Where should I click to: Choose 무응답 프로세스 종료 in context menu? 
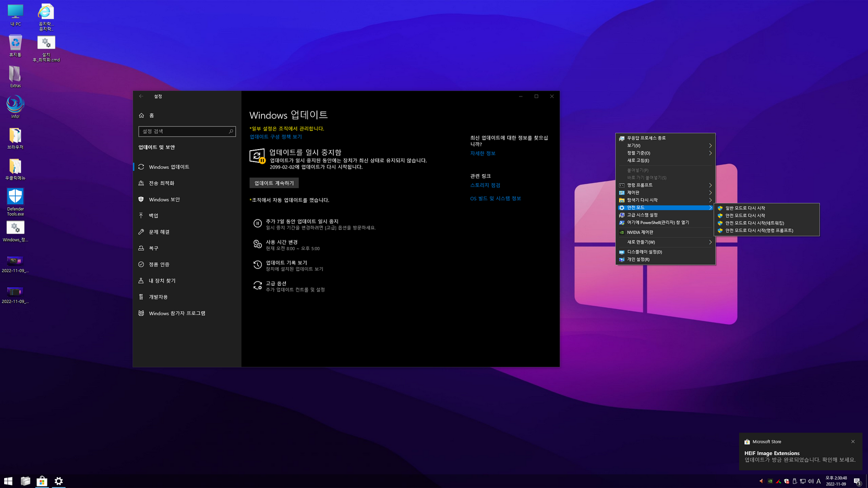pyautogui.click(x=665, y=138)
